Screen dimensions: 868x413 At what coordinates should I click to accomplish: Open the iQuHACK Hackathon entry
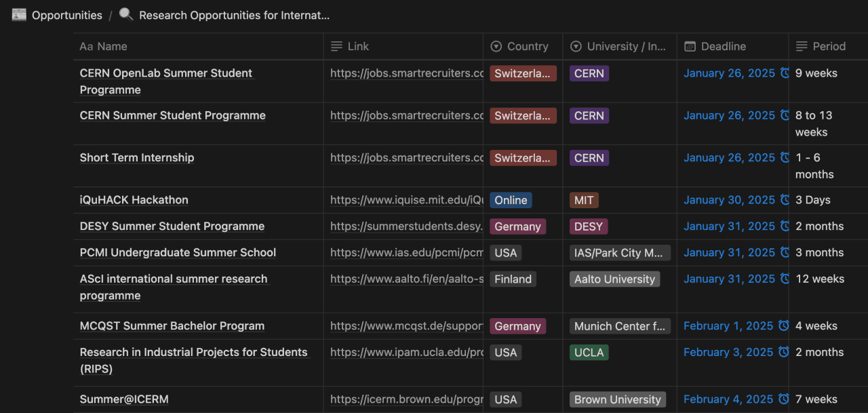[x=134, y=200]
